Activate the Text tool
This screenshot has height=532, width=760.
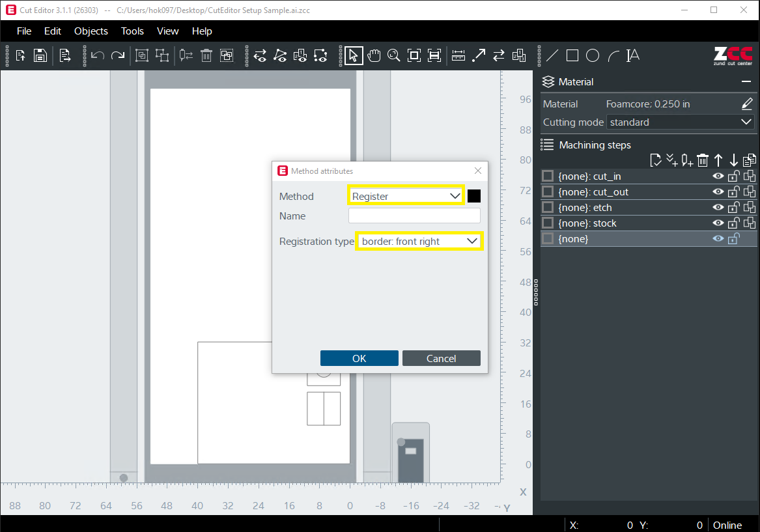click(632, 55)
